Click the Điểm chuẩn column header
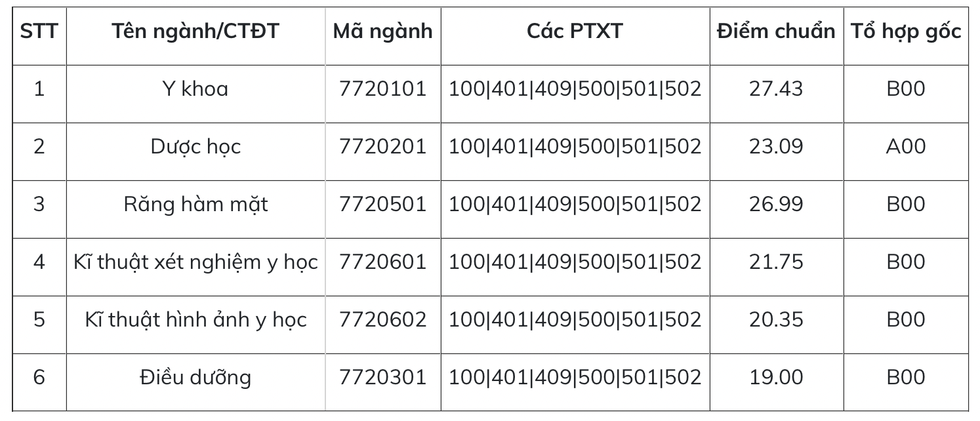 pyautogui.click(x=776, y=31)
